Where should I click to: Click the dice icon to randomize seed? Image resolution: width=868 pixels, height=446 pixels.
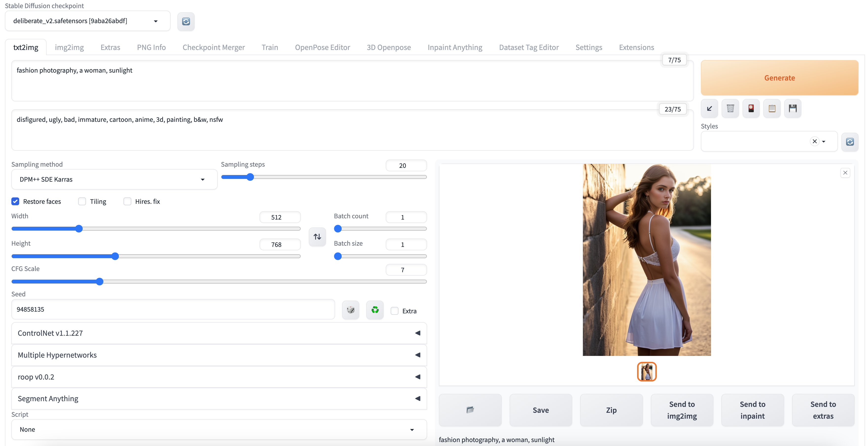[x=350, y=310]
